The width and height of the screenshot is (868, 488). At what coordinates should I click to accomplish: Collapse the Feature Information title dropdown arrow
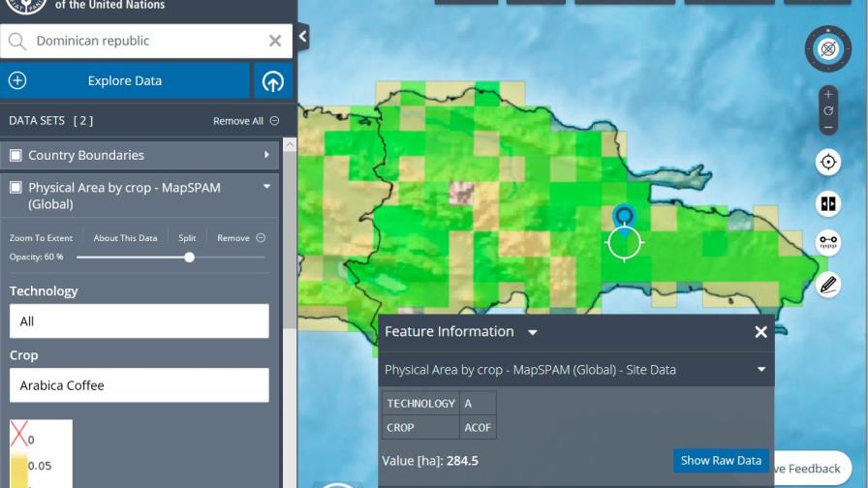[x=533, y=332]
